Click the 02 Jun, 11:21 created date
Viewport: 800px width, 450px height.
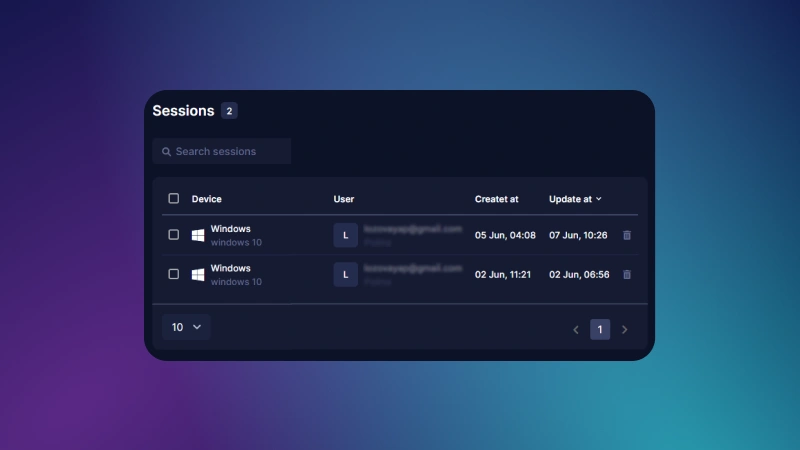(503, 274)
